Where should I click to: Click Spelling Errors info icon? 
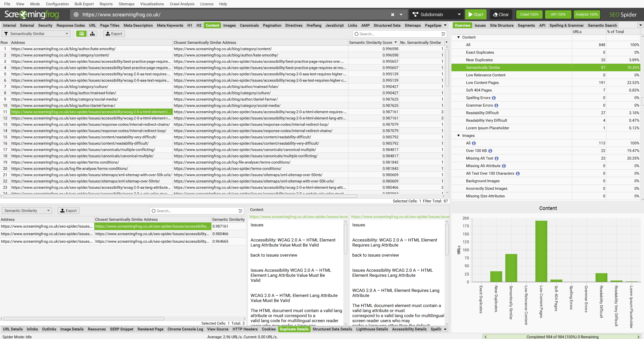(494, 98)
